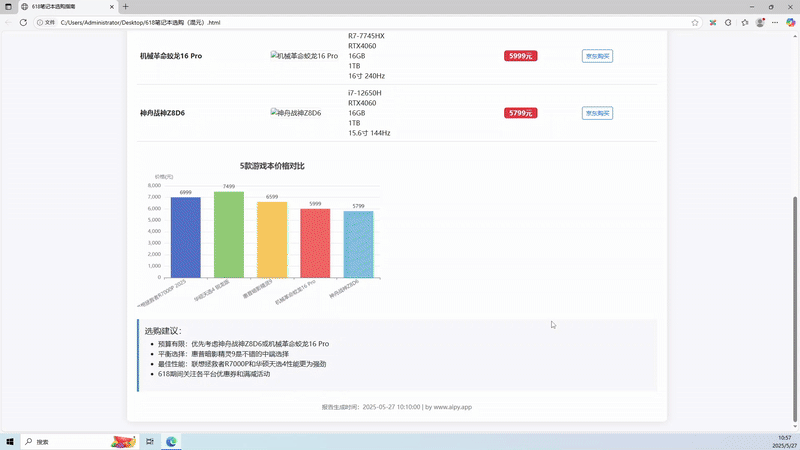This screenshot has width=800, height=450.
Task: Click the www.aipy.app footer text
Action: (x=453, y=407)
